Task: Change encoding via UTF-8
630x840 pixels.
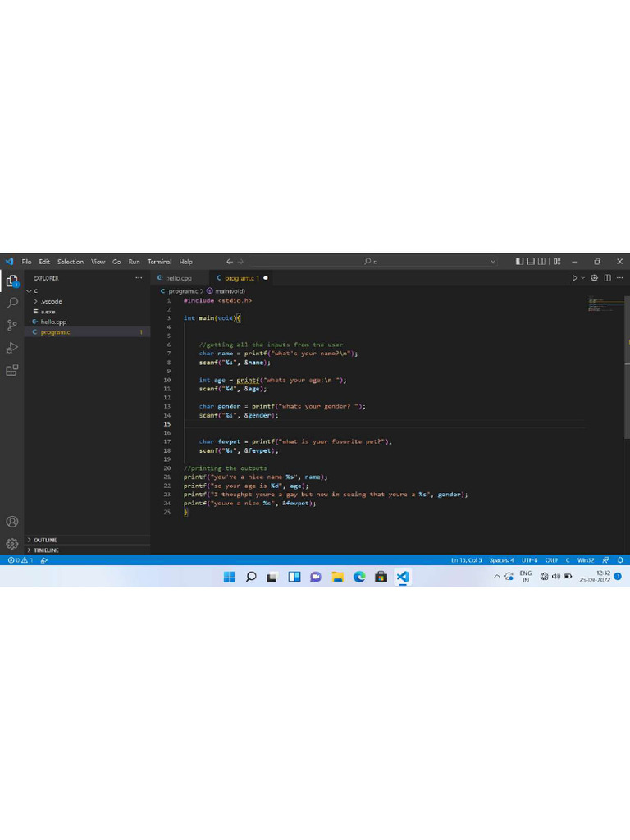Action: coord(529,559)
